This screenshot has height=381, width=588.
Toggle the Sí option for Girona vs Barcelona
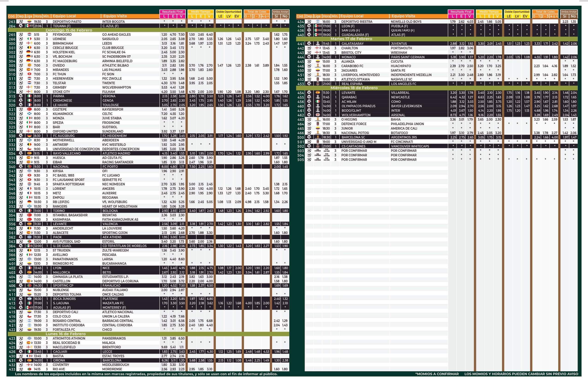pos(277,360)
